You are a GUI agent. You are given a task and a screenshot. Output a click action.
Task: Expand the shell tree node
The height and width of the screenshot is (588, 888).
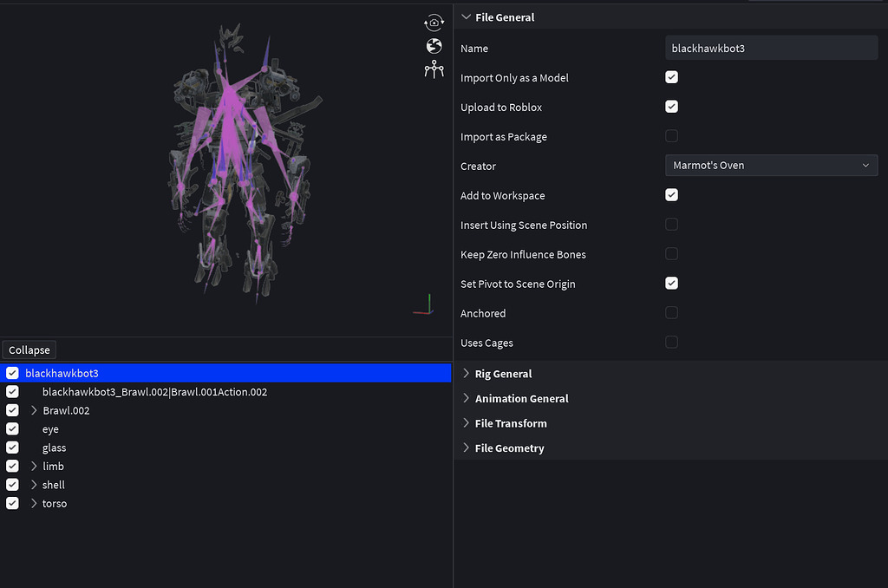point(34,485)
